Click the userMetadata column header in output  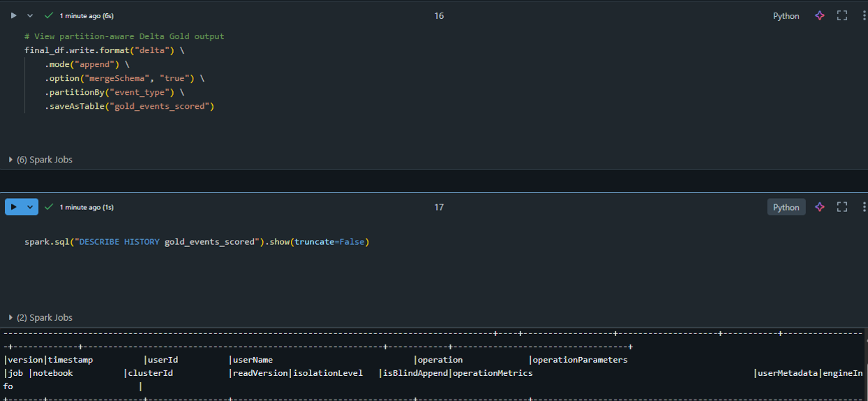point(788,373)
